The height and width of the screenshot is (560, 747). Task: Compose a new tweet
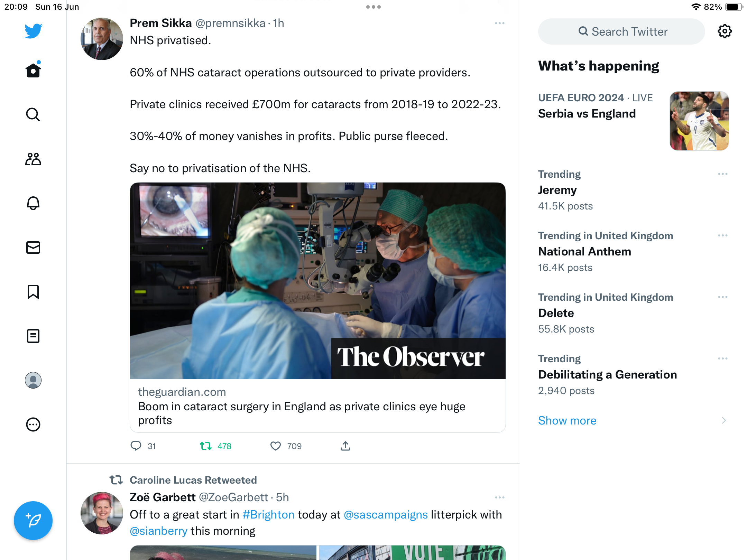(33, 521)
